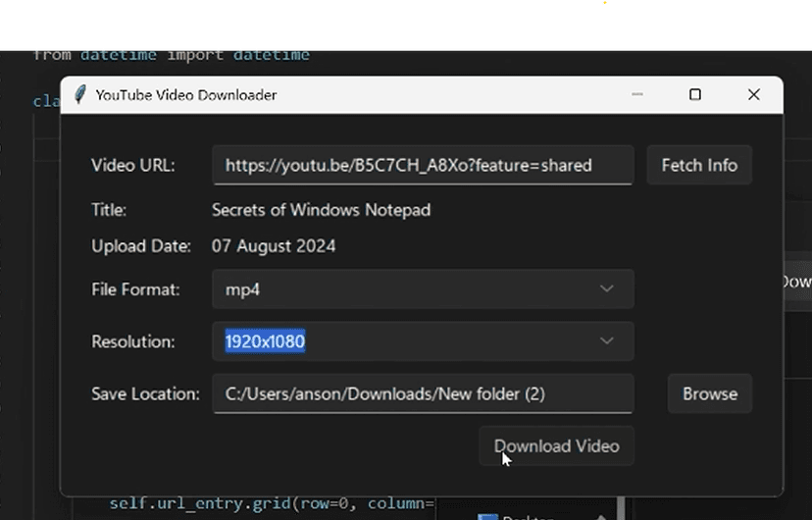The height and width of the screenshot is (520, 812).
Task: Click the self.url_entry.grid code line
Action: (270, 504)
